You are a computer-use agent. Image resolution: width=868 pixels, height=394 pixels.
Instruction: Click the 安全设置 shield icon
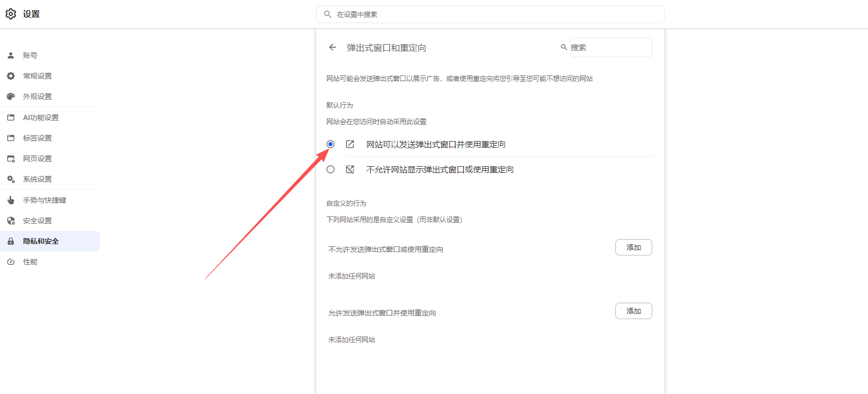(x=11, y=221)
